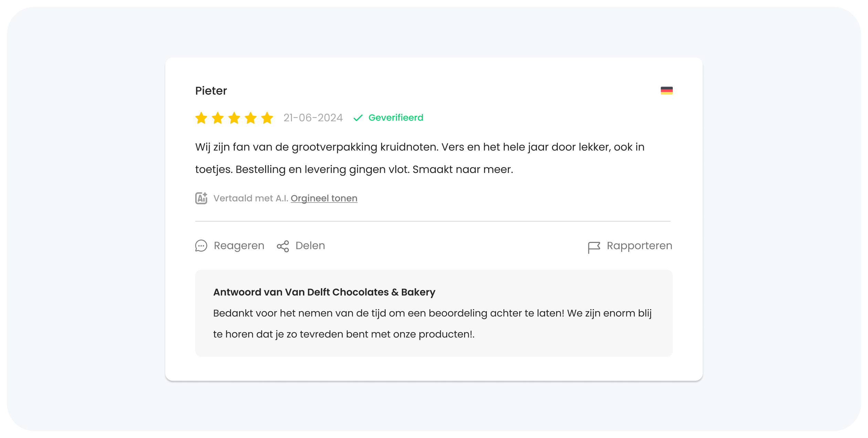Click the fifth yellow rating star
Image resolution: width=868 pixels, height=438 pixels.
pos(267,118)
